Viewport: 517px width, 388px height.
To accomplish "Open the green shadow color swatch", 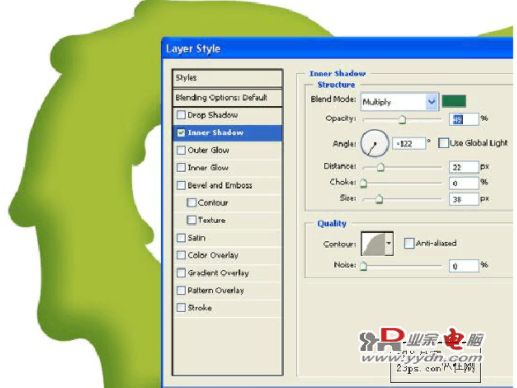I will tap(454, 101).
